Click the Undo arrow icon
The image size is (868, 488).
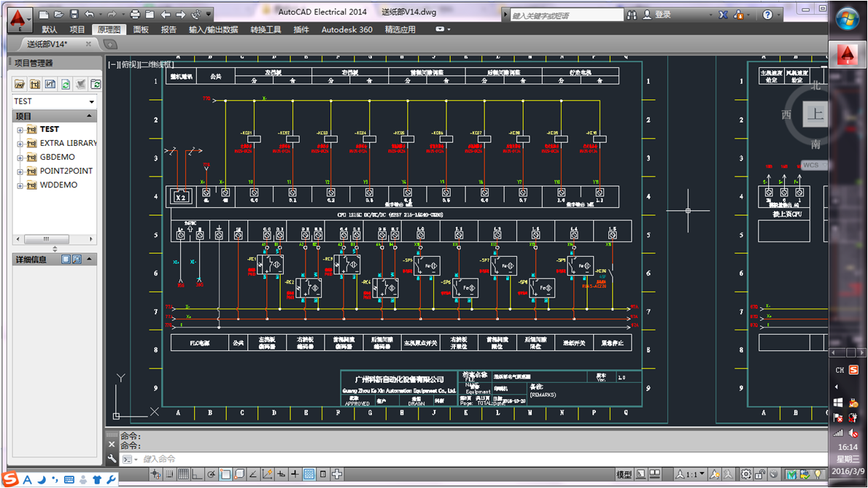pos(90,15)
